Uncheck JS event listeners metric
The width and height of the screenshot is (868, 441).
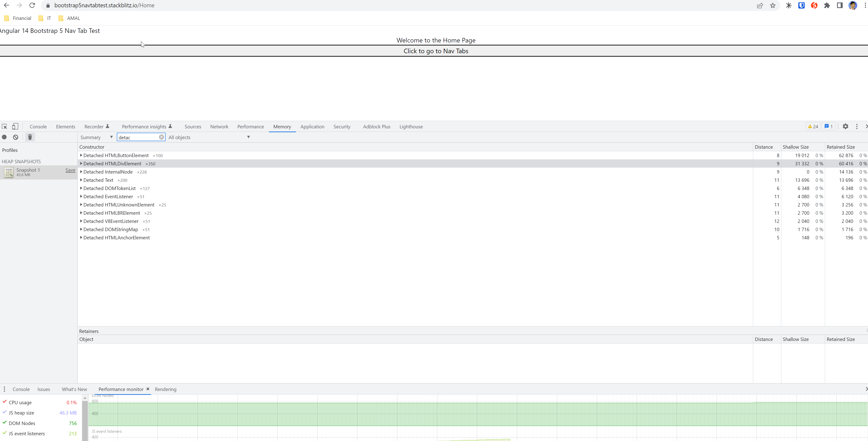pyautogui.click(x=4, y=433)
